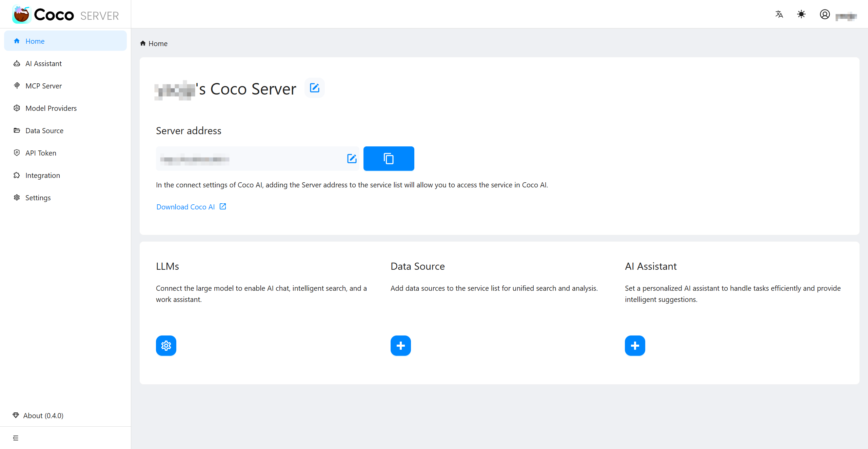868x449 pixels.
Task: Collapse the sidebar menu
Action: (16, 438)
